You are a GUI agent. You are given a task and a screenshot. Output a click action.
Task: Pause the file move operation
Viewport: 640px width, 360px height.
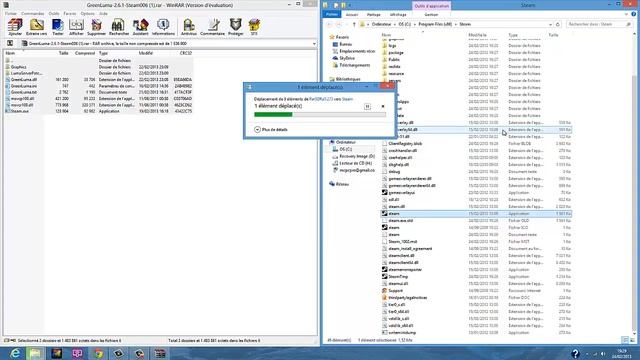367,106
